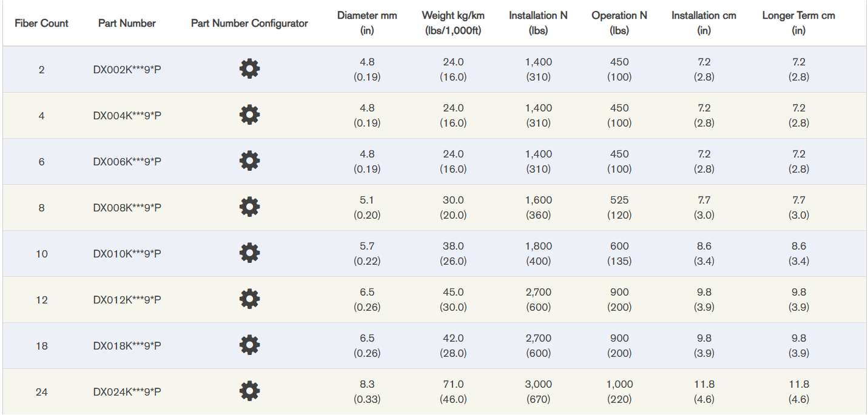The width and height of the screenshot is (868, 415).
Task: Open configurator gear for DX002K***9*P
Action: tap(249, 69)
